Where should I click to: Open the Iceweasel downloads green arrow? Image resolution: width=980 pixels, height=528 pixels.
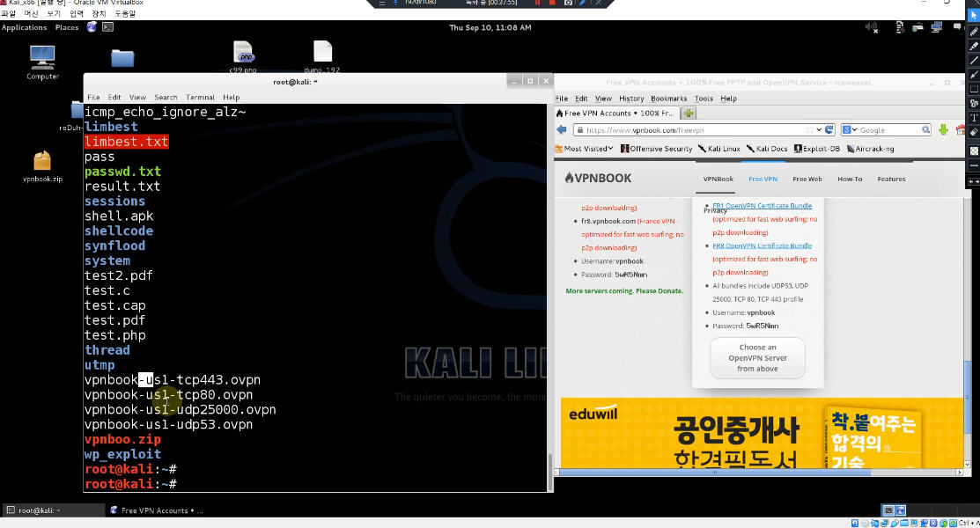point(943,129)
